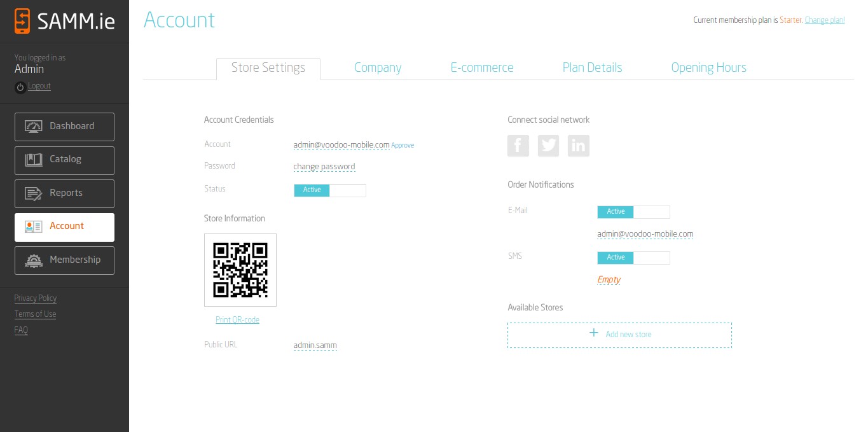Click the Facebook connect icon
This screenshot has height=432, width=868.
click(x=518, y=146)
